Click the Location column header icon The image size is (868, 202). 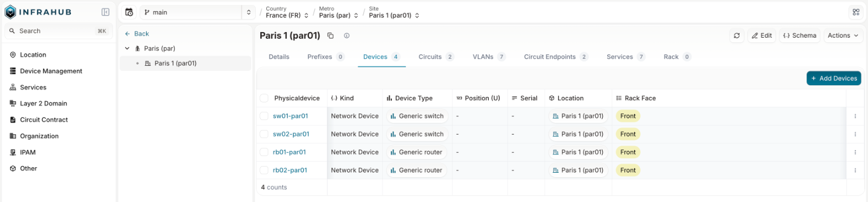click(552, 98)
